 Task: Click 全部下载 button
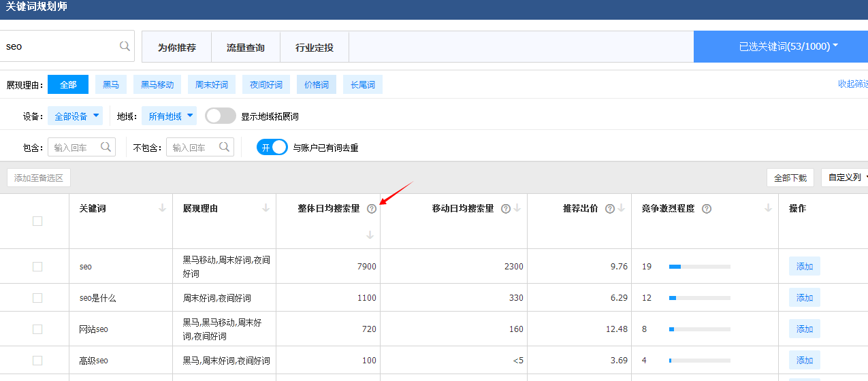pyautogui.click(x=790, y=178)
